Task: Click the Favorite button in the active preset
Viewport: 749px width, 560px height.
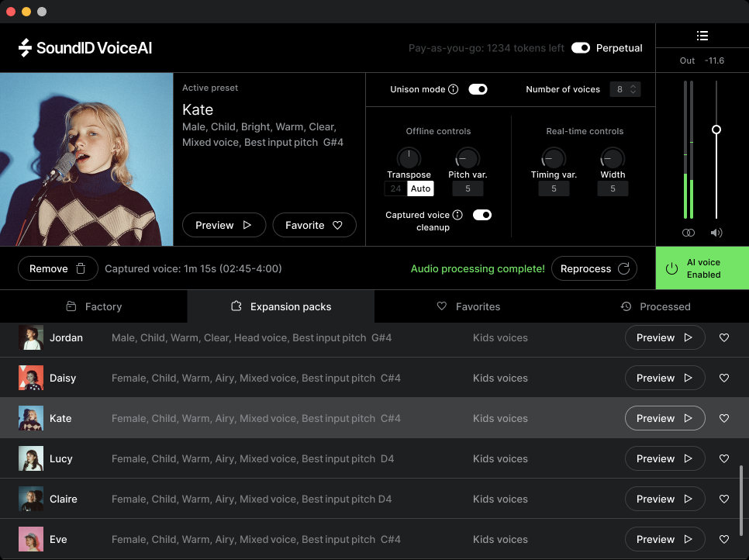Action: (x=314, y=225)
